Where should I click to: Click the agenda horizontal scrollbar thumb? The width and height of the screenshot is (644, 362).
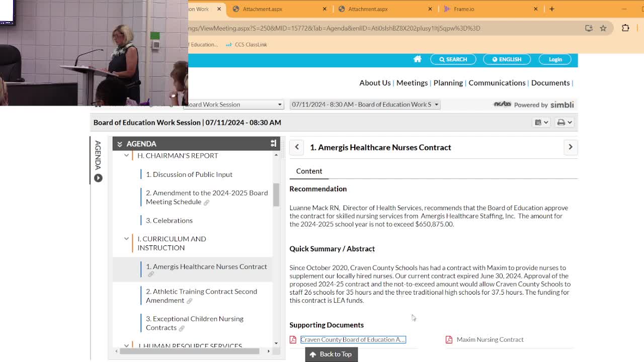[189, 351]
